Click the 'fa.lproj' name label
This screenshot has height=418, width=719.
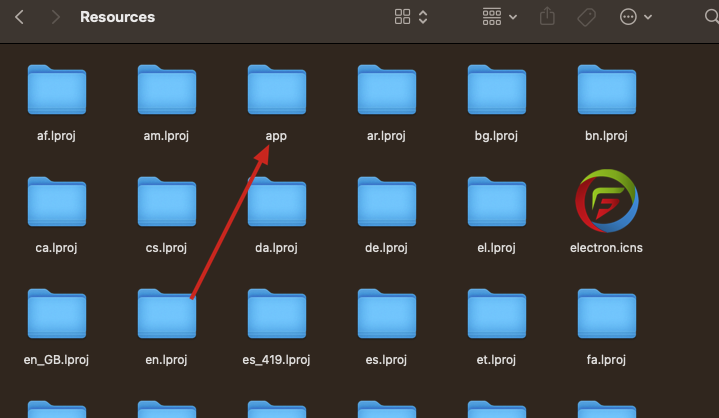[606, 360]
